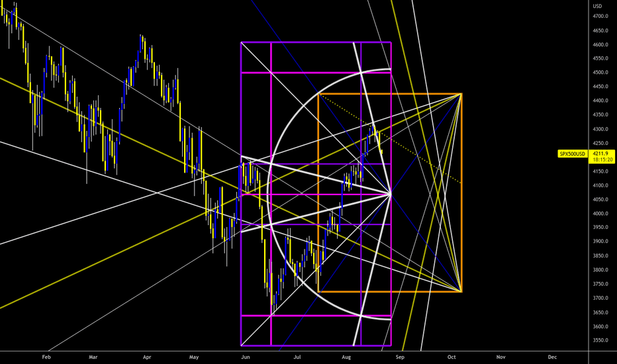Click the SPX500USD symbol label
This screenshot has width=617, height=364.
pos(573,154)
